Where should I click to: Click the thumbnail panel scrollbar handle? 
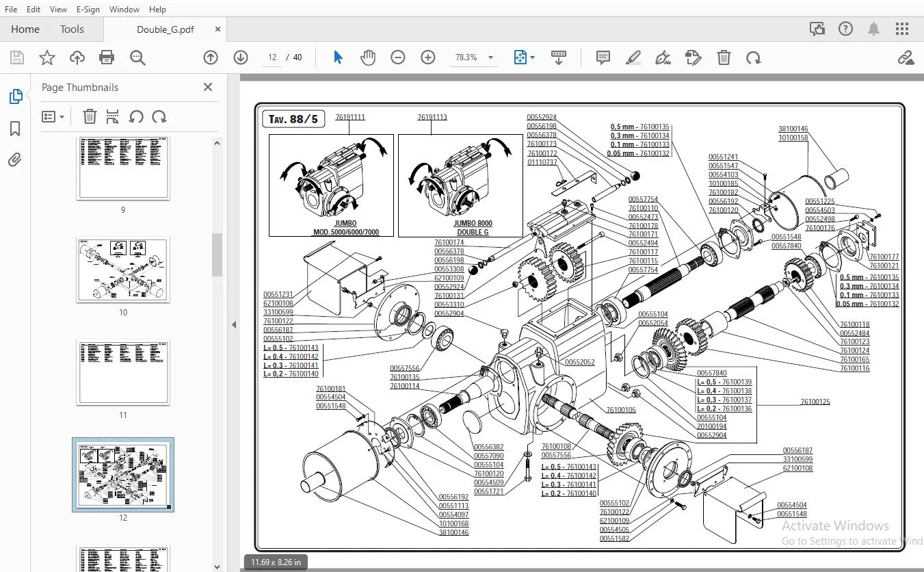click(x=217, y=254)
